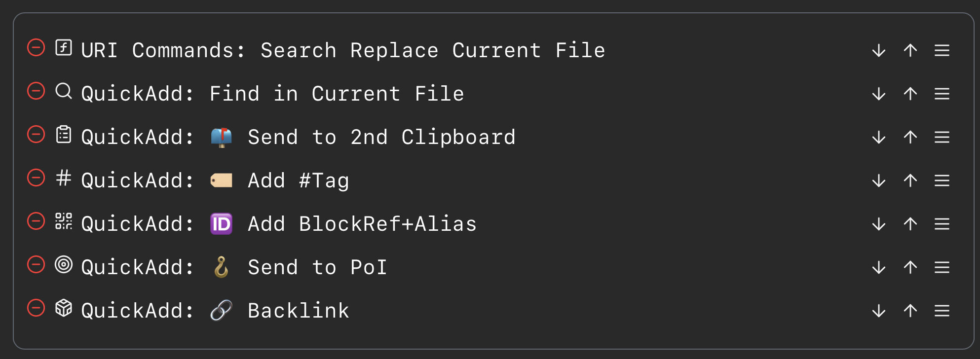Image resolution: width=980 pixels, height=359 pixels.
Task: Click the QR code icon beside Add BlockRef+Alias
Action: [63, 223]
